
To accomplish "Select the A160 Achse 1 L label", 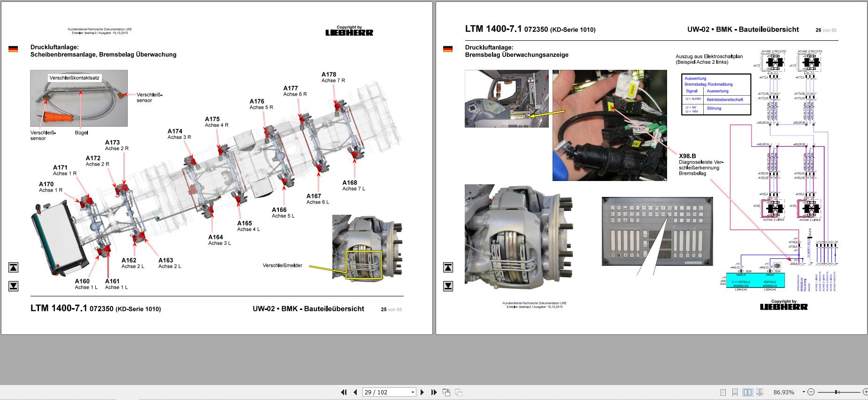I will [x=86, y=284].
